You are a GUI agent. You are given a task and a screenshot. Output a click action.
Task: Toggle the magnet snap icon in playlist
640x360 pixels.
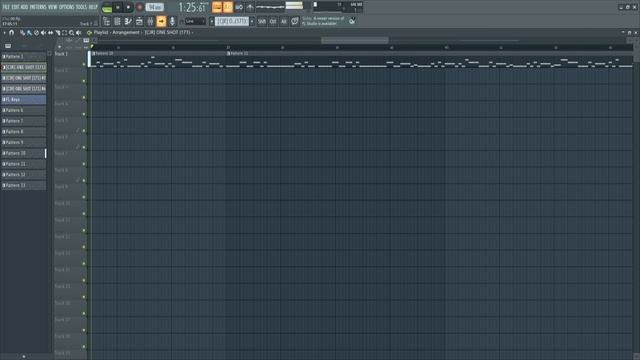[x=11, y=33]
